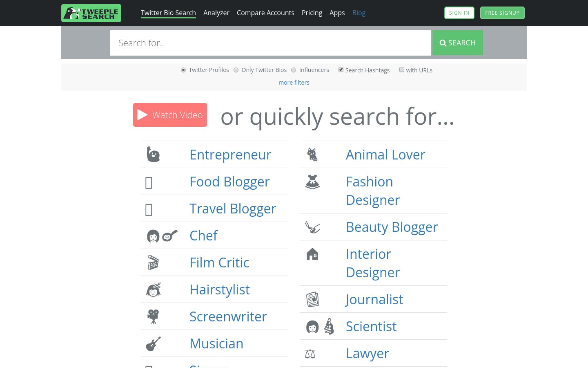Click the Watch Video button
588x368 pixels.
[x=170, y=115]
